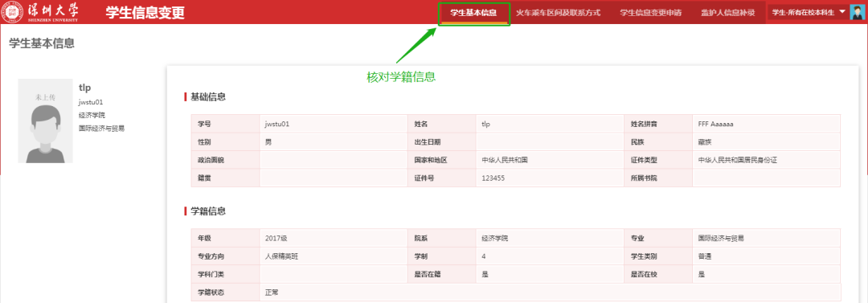868x303 pixels.
Task: Click the 所属书院 label cell
Action: tap(658, 178)
